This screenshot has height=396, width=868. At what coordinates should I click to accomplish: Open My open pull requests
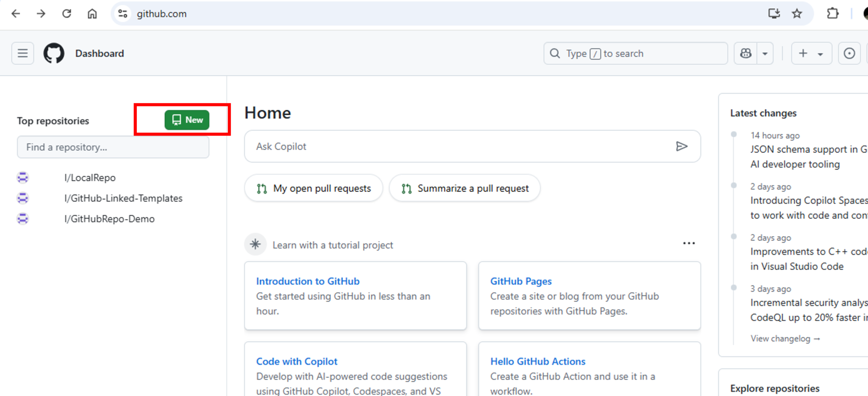pos(314,188)
